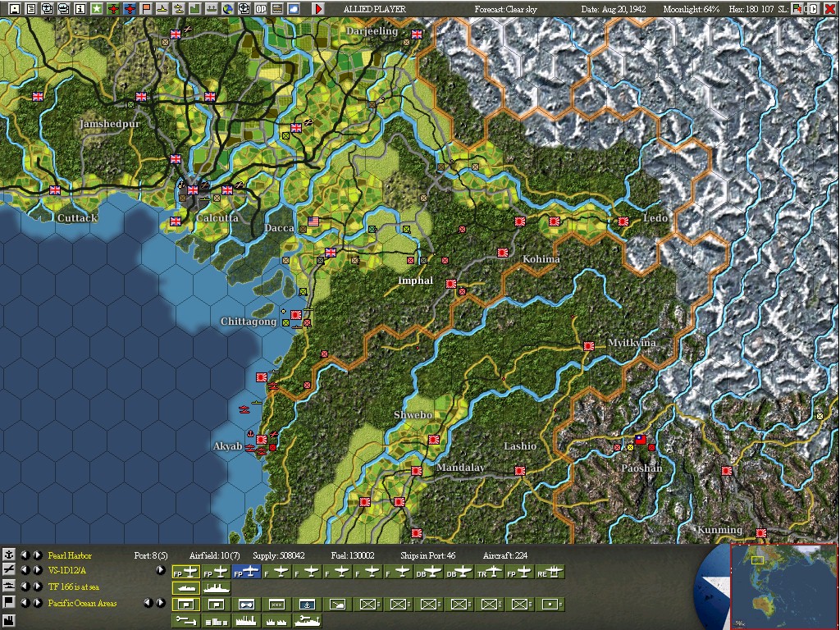Select the US flag unit at Dacca

313,221
